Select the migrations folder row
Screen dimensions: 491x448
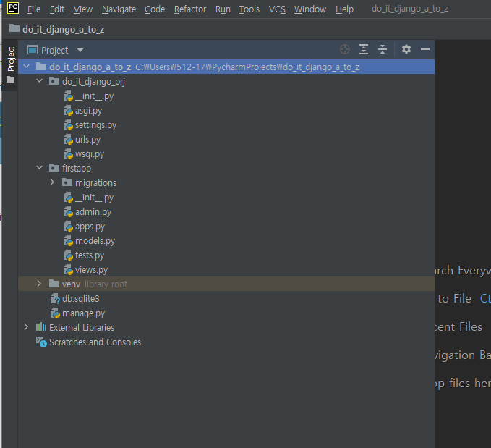(226, 182)
